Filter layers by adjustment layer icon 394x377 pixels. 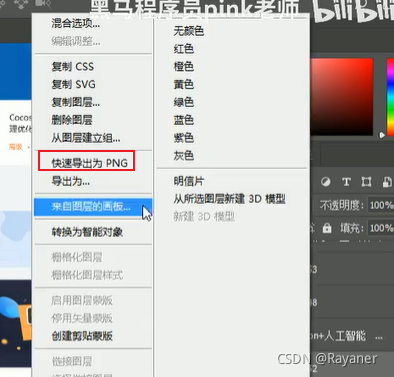click(326, 182)
